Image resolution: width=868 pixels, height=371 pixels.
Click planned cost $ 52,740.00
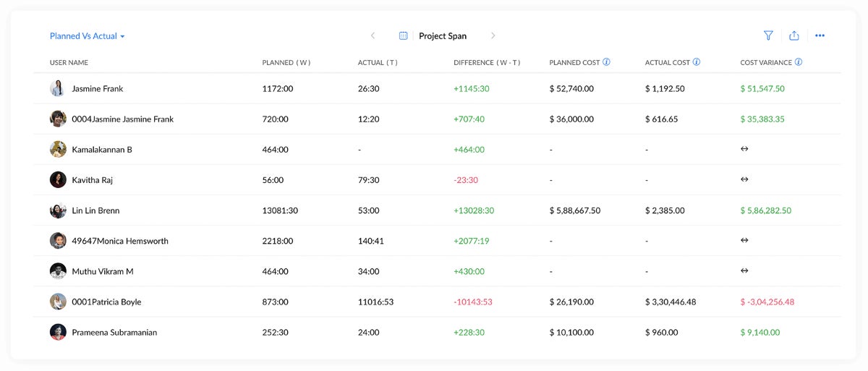(x=571, y=89)
